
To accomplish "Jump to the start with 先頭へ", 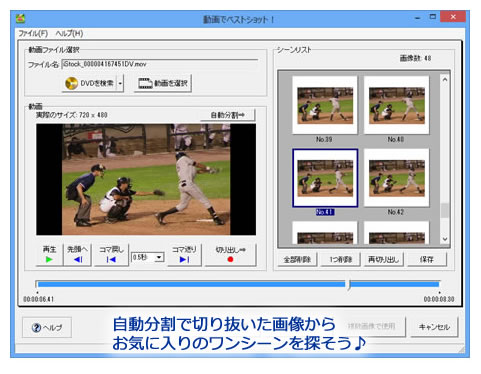I will pos(77,255).
